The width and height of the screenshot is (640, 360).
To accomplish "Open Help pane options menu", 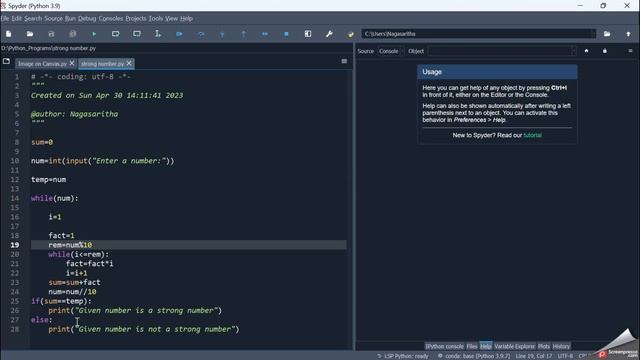I will tap(630, 51).
